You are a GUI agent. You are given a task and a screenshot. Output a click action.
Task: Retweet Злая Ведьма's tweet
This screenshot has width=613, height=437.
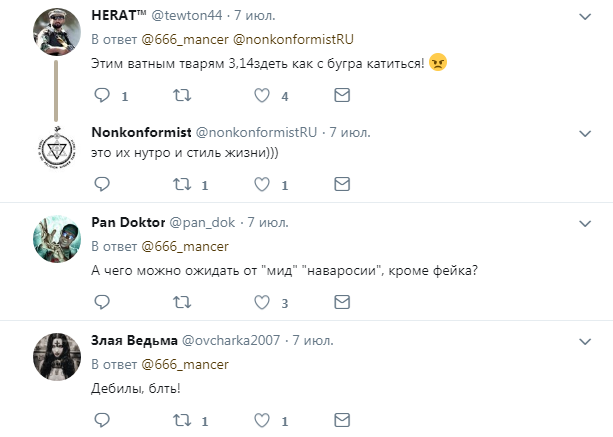tap(181, 420)
